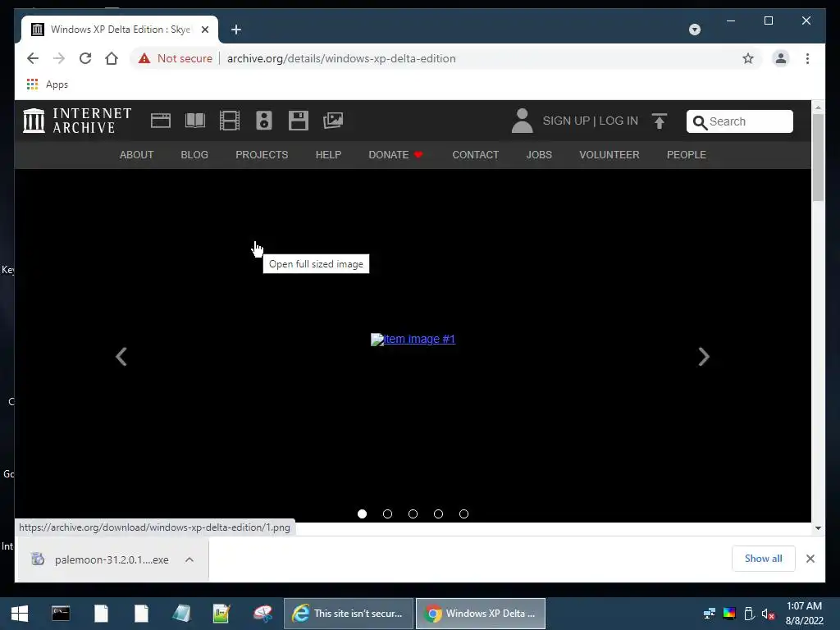Open the Chrome profile icon
Viewport: 840px width, 630px height.
click(781, 58)
